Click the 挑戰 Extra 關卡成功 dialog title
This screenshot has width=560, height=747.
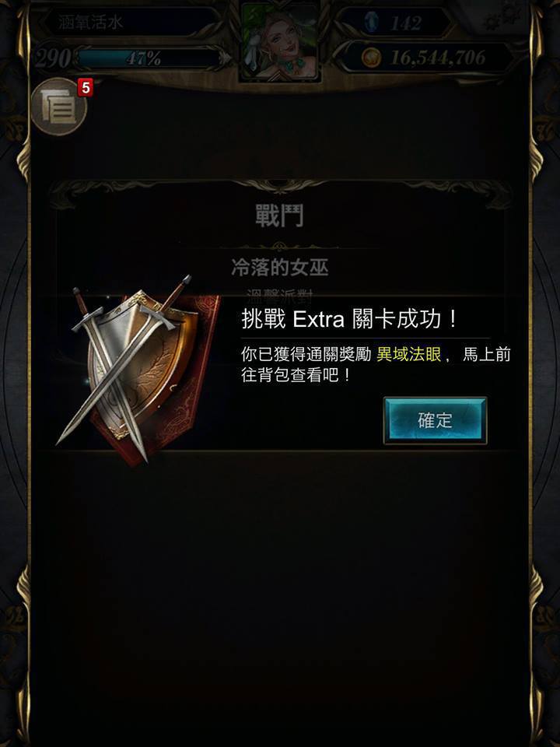(349, 319)
